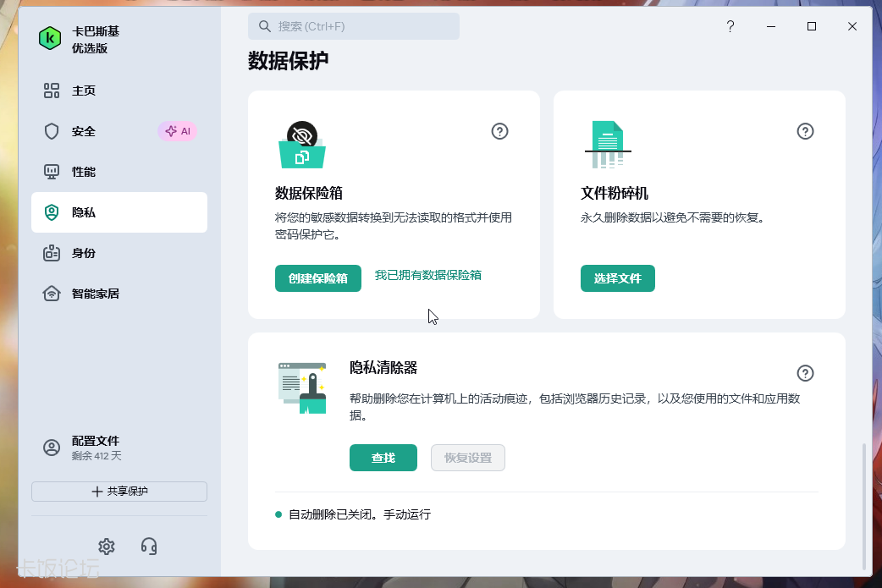Click the AI badge next to 安全
The height and width of the screenshot is (588, 882).
coord(177,131)
